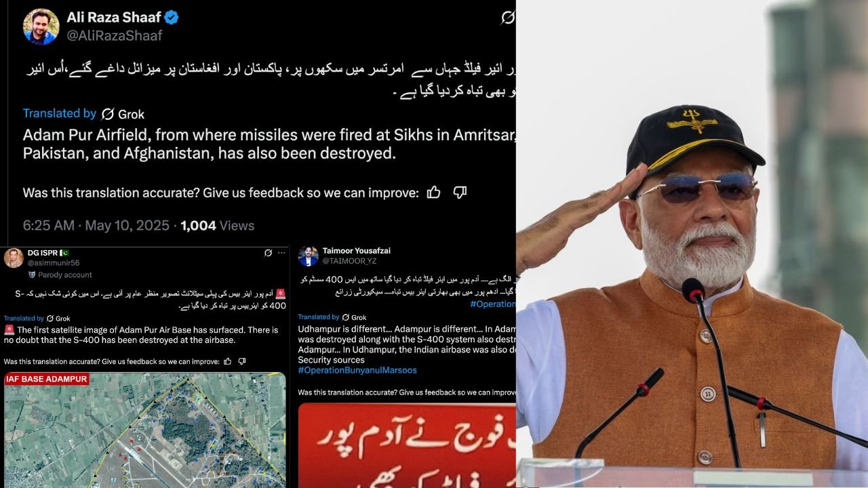
Task: Like the DG ISPR translation with thumbs up
Action: (228, 361)
